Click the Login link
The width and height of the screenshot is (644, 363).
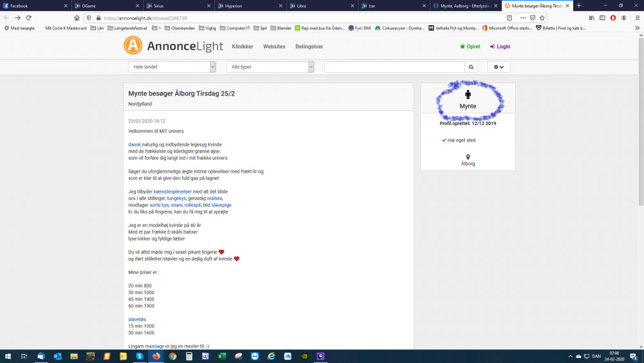pos(500,46)
